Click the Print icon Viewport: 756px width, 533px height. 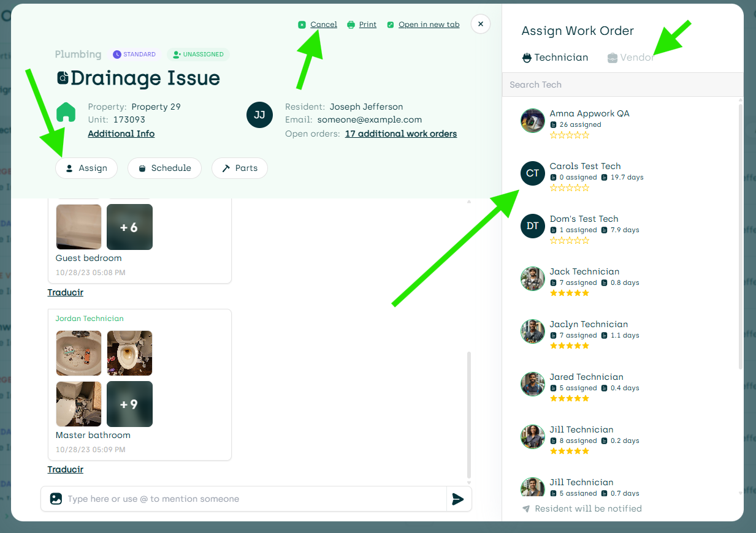350,24
